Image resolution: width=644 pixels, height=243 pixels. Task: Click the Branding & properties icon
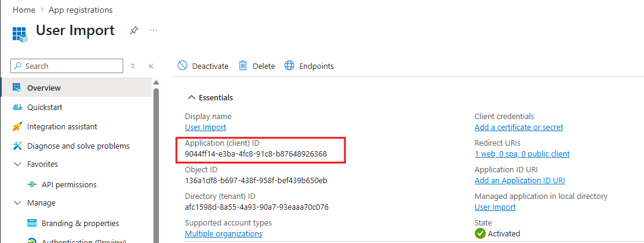coord(31,223)
